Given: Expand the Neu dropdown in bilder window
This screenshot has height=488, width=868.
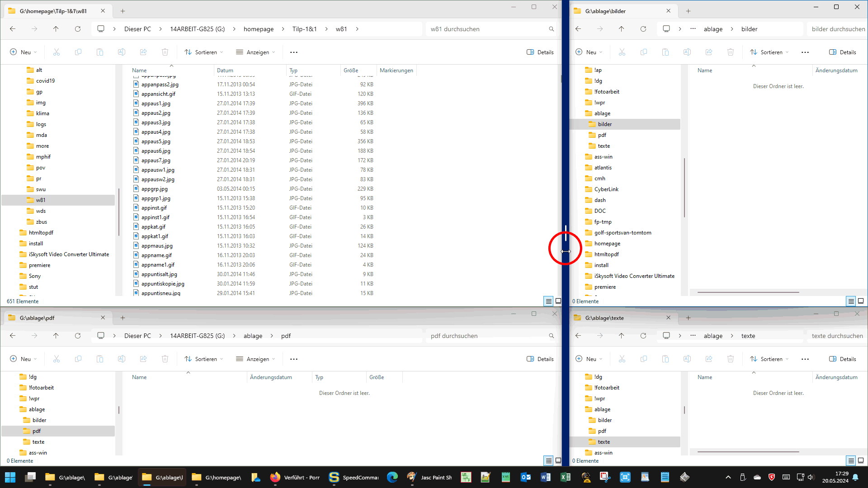Looking at the screenshot, I should pyautogui.click(x=589, y=52).
